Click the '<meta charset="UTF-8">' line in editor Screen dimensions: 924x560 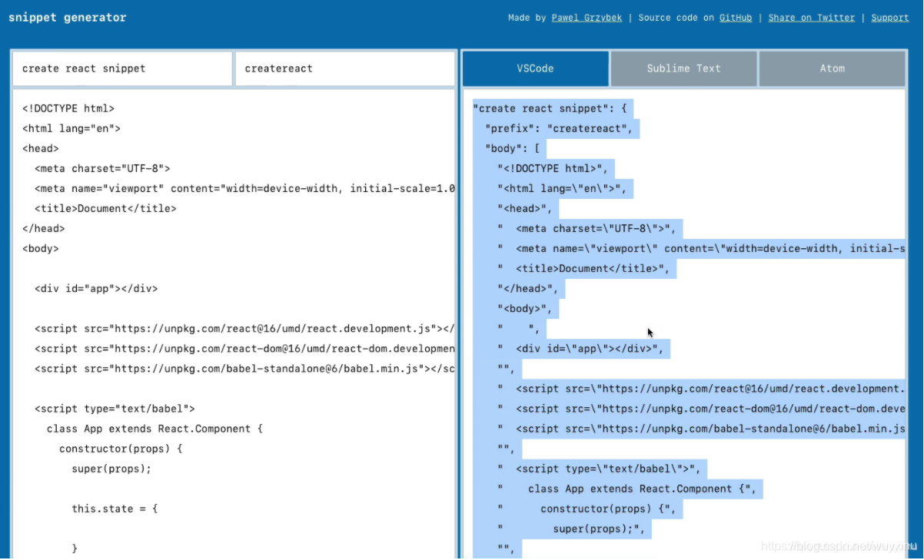pyautogui.click(x=102, y=168)
